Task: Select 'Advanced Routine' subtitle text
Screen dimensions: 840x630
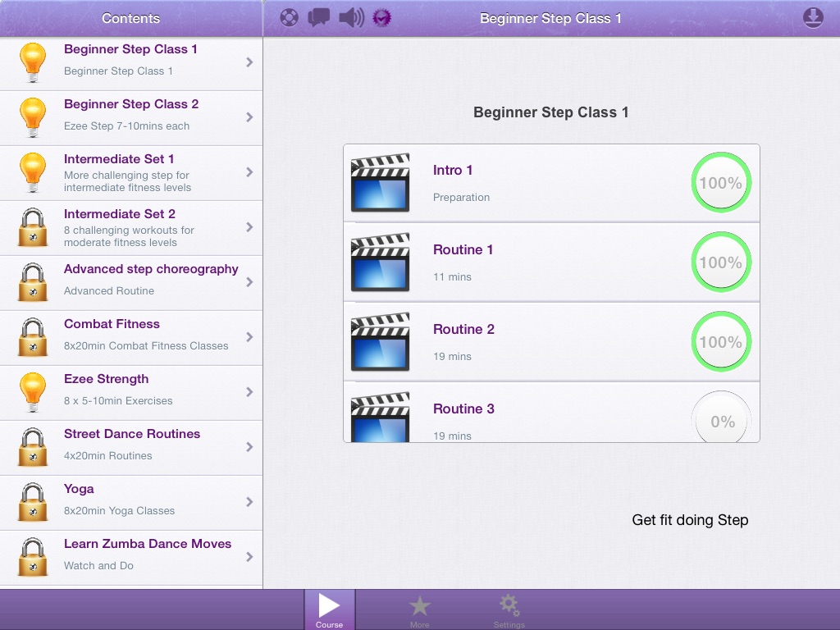Action: (109, 291)
